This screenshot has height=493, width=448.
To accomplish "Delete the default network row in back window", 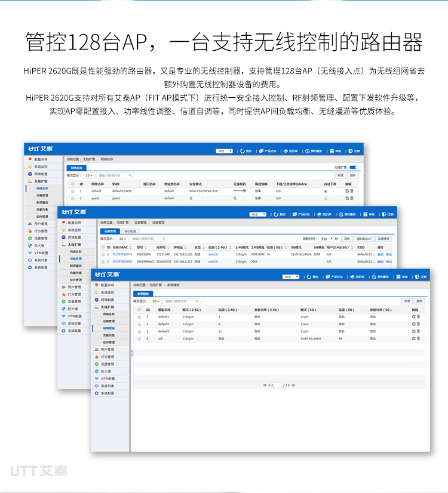I will [x=352, y=191].
